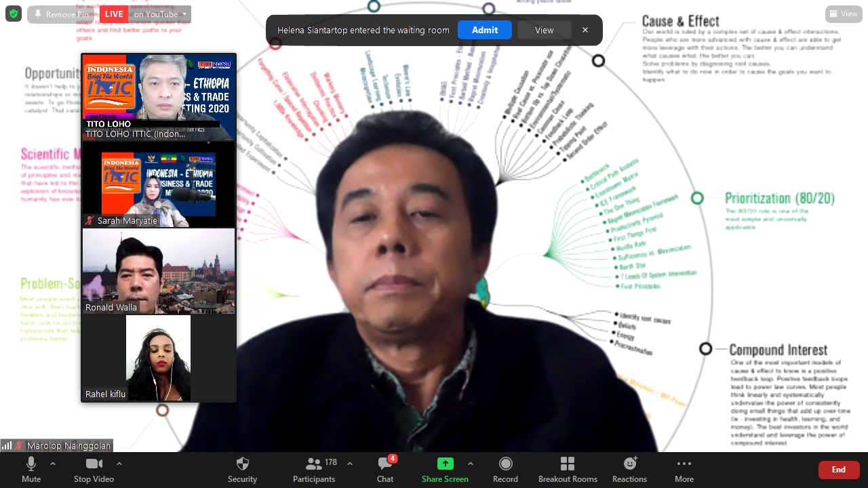868x488 pixels.
Task: Click the red End meeting button
Action: [x=839, y=470]
